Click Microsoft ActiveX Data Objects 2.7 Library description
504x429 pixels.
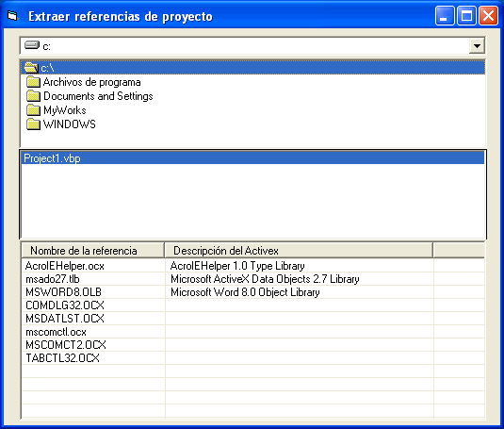(265, 279)
